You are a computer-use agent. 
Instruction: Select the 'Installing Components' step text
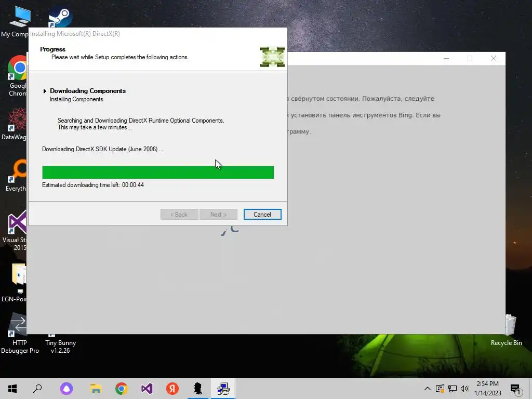click(x=76, y=99)
